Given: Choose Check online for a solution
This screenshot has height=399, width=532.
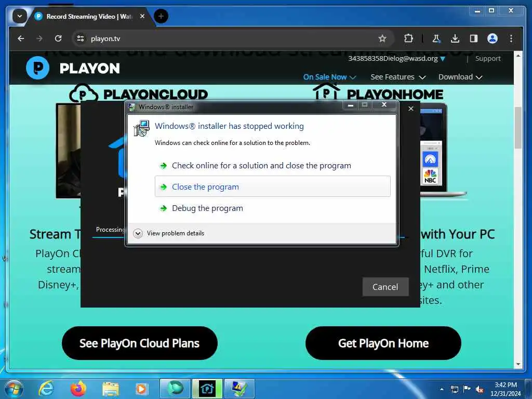Looking at the screenshot, I should click(272, 166).
